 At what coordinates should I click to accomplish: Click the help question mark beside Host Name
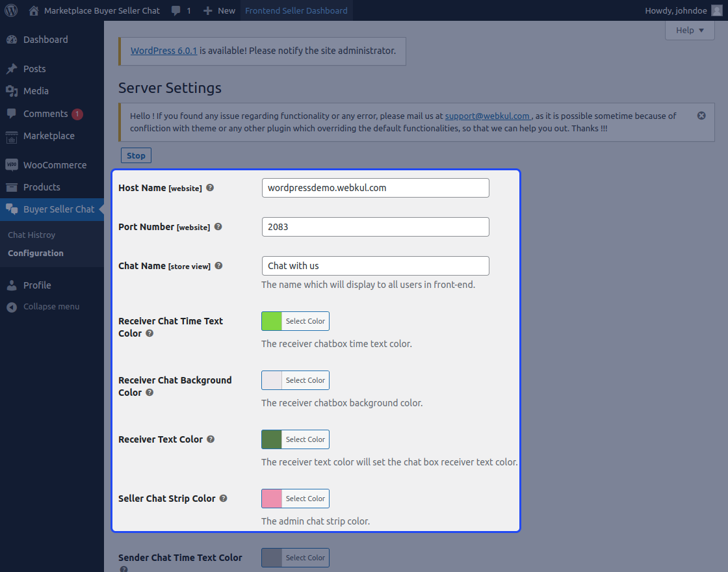coord(209,187)
